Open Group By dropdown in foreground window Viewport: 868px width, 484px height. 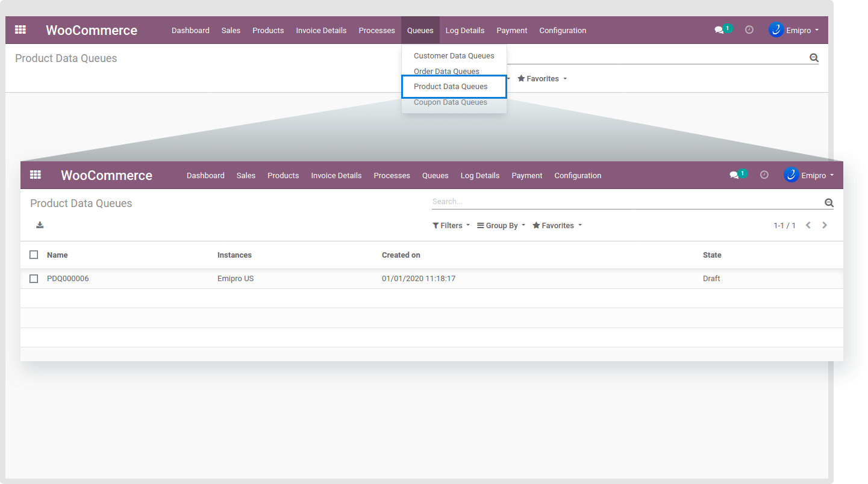tap(501, 226)
